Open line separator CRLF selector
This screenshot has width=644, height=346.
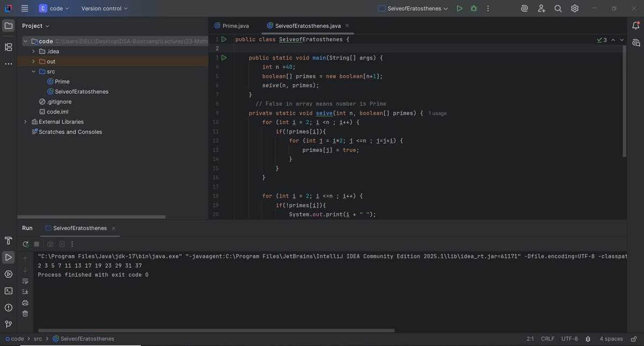point(548,339)
